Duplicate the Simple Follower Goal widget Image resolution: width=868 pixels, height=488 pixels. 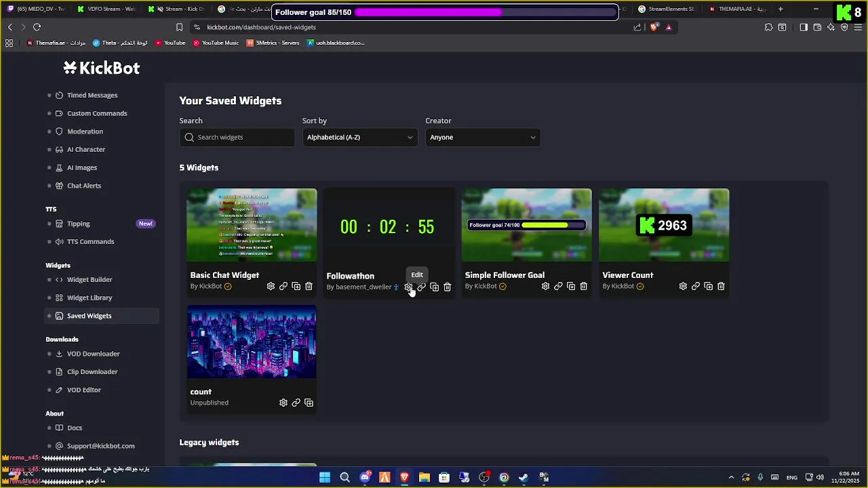click(571, 286)
